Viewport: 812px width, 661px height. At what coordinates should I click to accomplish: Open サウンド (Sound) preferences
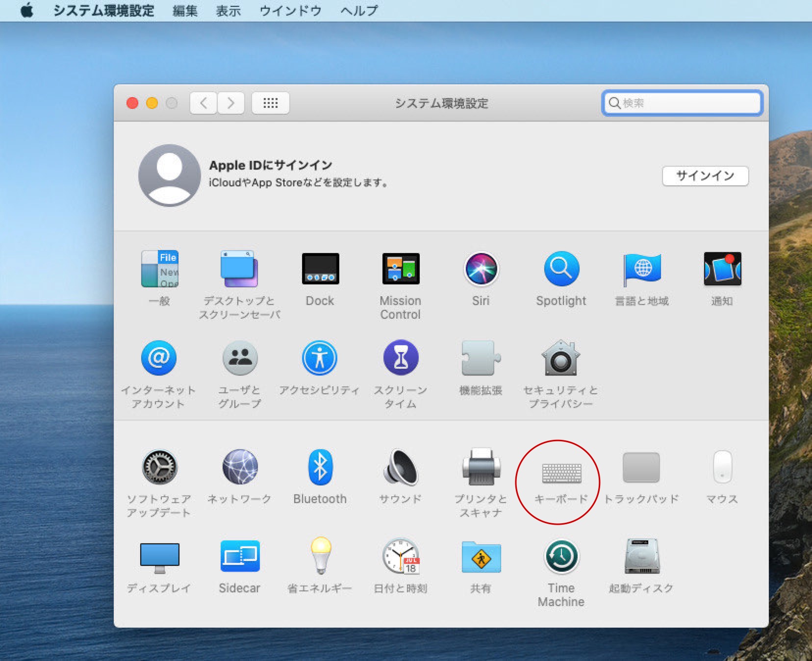point(401,467)
